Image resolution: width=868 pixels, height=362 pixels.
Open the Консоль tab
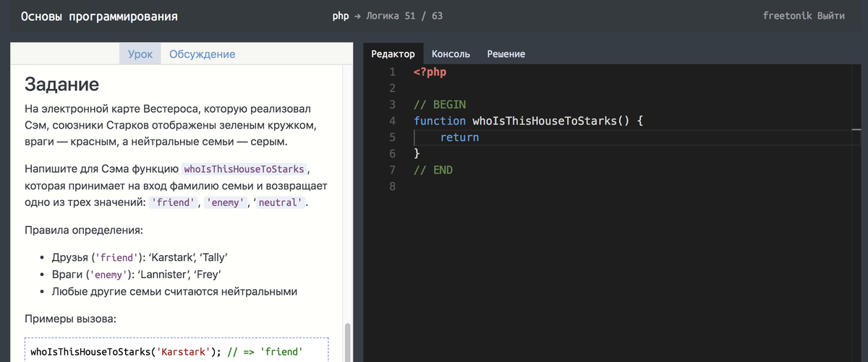451,54
